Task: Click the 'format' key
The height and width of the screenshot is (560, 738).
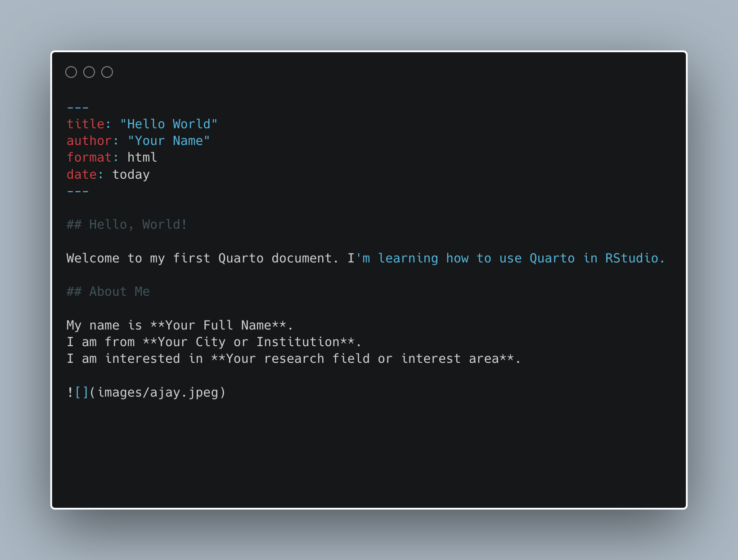Action: (89, 158)
